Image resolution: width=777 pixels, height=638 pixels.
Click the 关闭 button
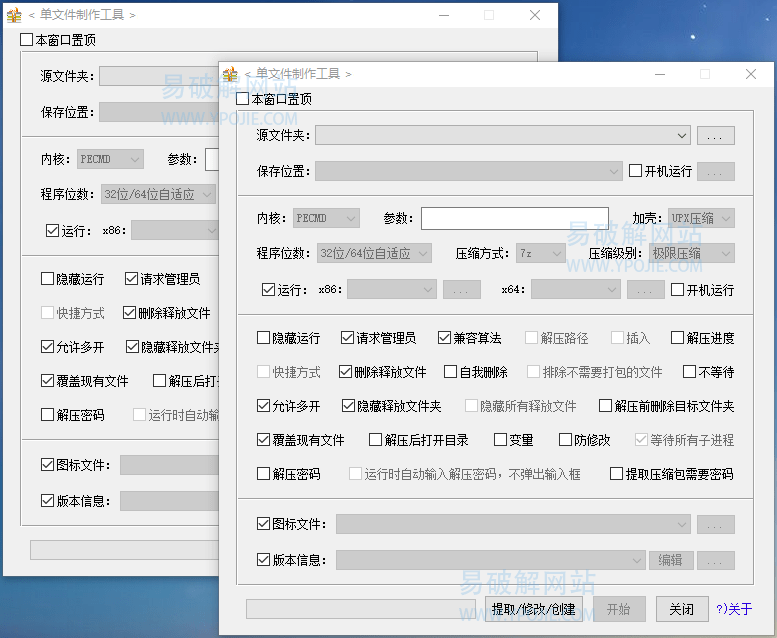(682, 609)
